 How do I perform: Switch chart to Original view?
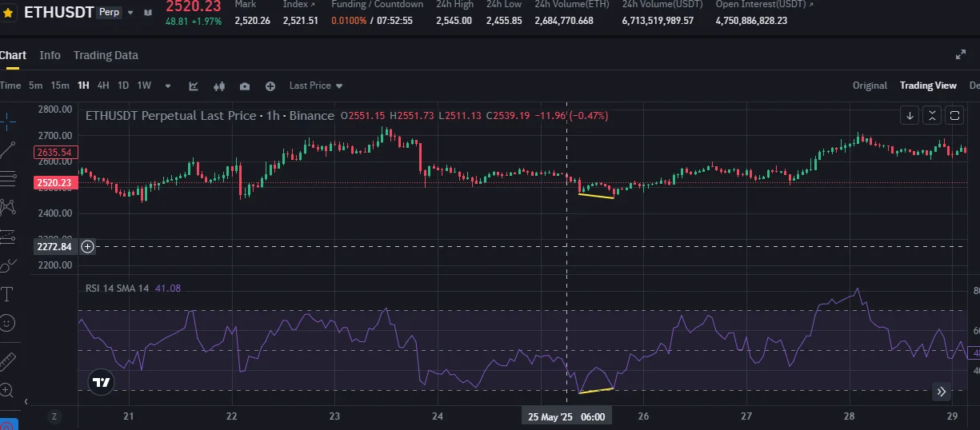[x=870, y=86]
